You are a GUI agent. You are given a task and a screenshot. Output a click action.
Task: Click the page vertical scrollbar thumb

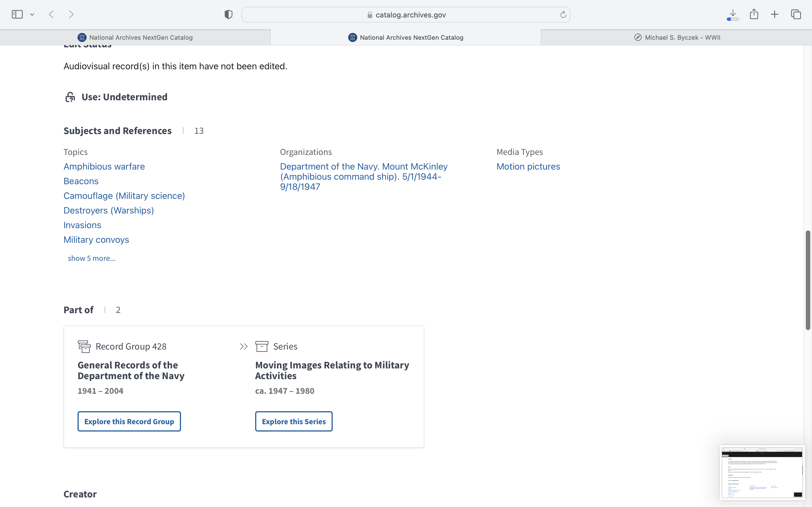pyautogui.click(x=808, y=280)
